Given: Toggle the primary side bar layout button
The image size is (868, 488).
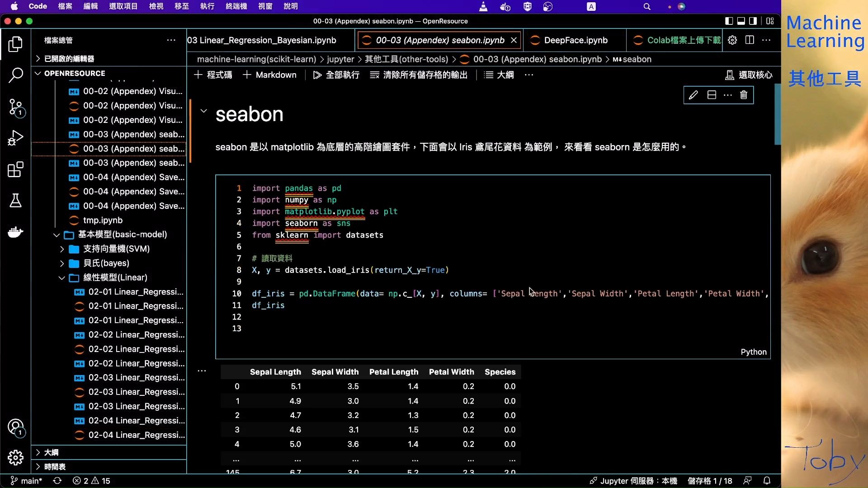Looking at the screenshot, I should [x=729, y=21].
